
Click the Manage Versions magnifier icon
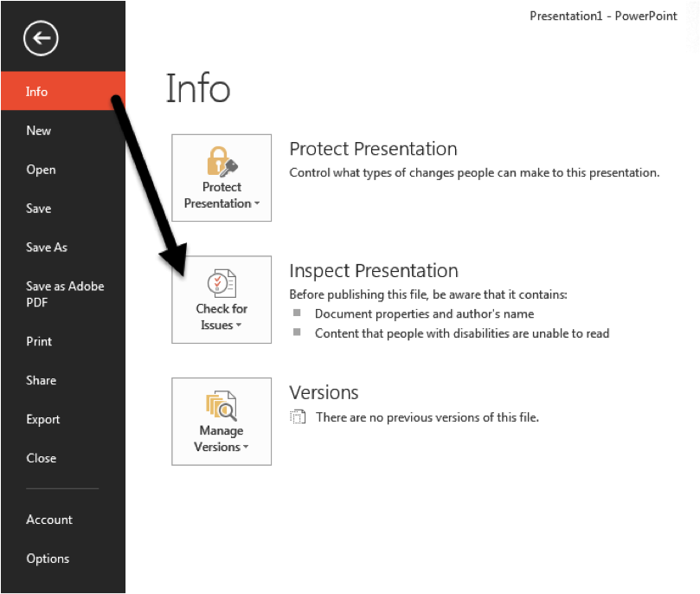[x=222, y=405]
